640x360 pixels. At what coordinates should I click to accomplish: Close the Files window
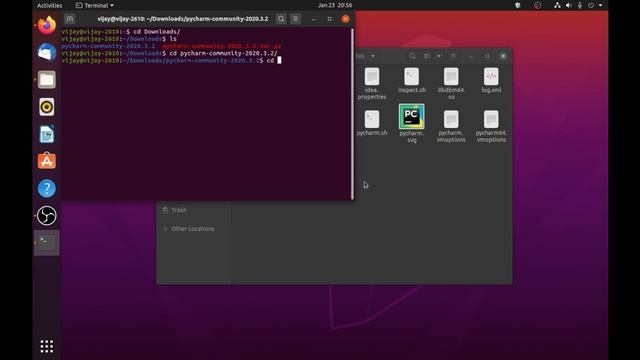point(503,56)
